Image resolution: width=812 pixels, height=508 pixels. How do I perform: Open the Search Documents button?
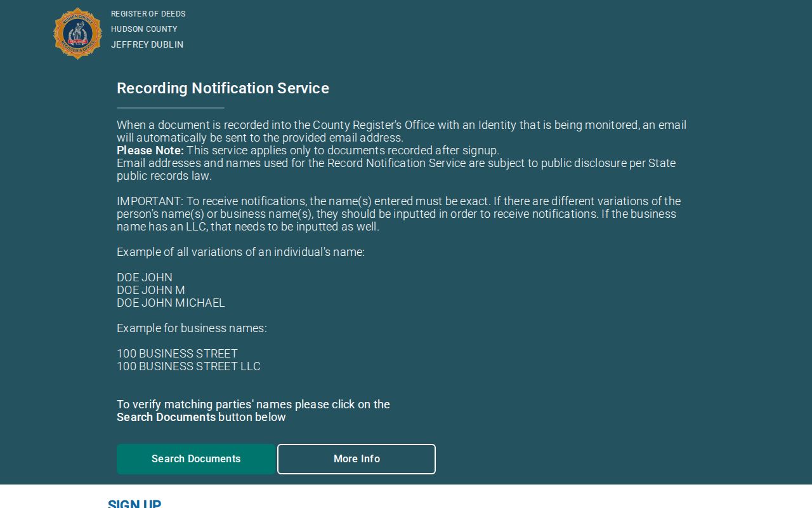coord(196,459)
